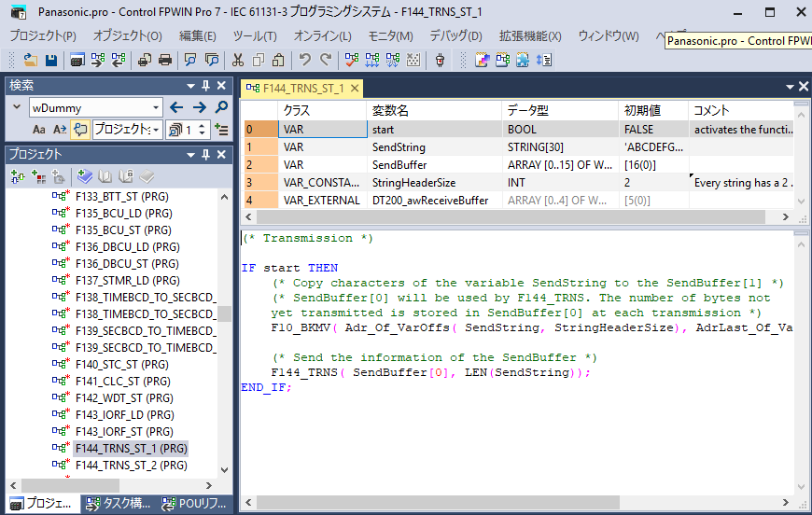The height and width of the screenshot is (515, 812).
Task: Click the add POU icon in project toolbar
Action: coord(18,177)
